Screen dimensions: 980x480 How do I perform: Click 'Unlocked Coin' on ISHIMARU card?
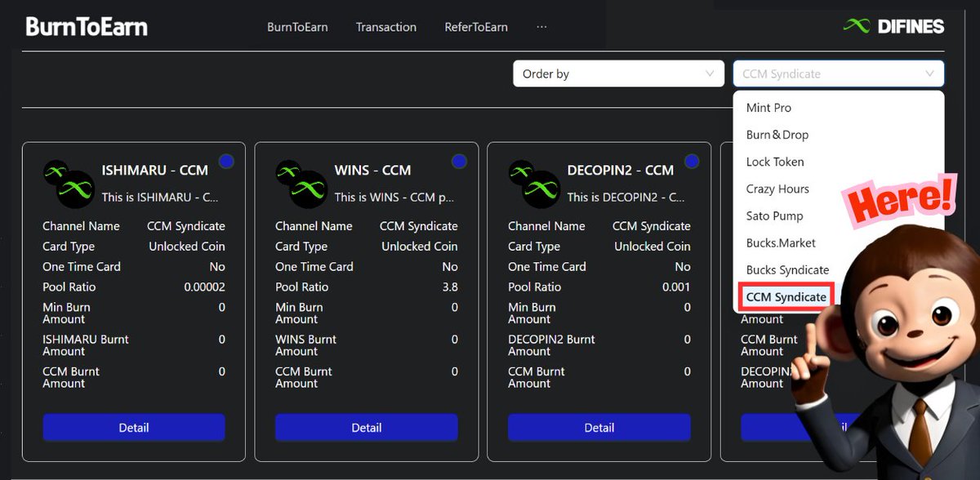(187, 247)
